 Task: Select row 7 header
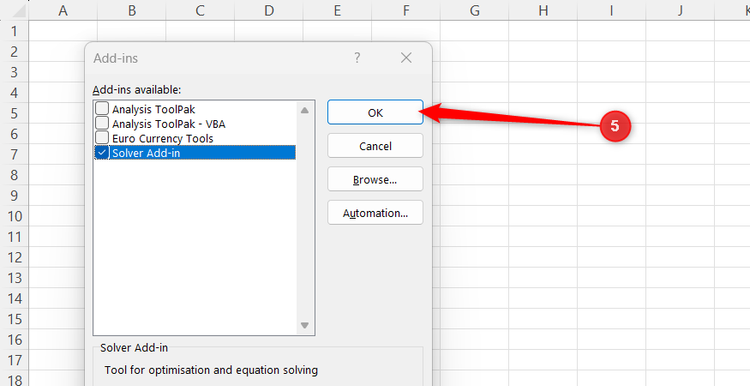pyautogui.click(x=14, y=154)
